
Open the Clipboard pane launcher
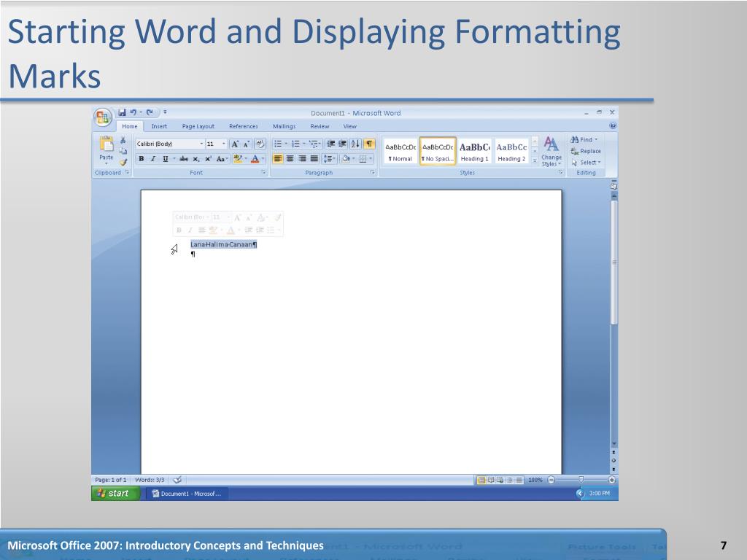point(127,172)
